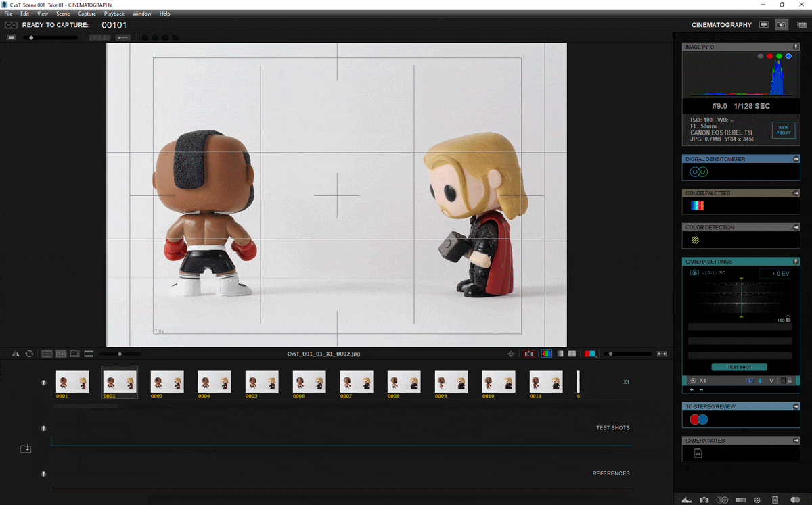
Task: Switch to the Animation workspace monitor icon
Action: pyautogui.click(x=764, y=24)
